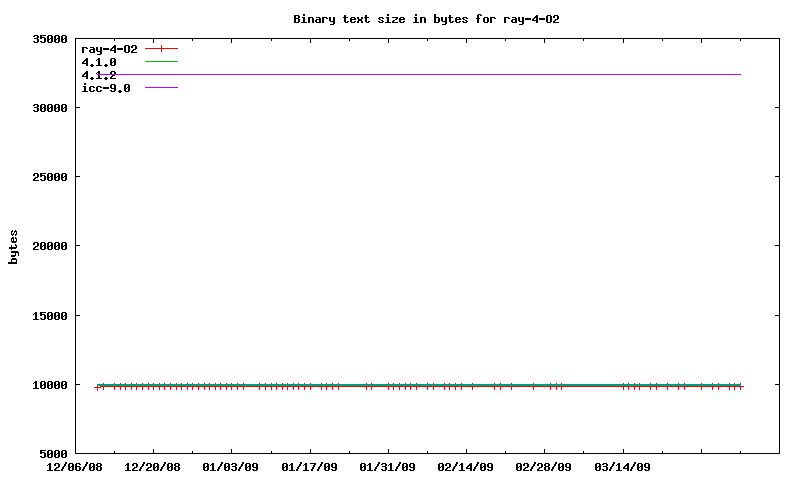
Task: Select the 01/31/09 date on x-axis
Action: 388,467
